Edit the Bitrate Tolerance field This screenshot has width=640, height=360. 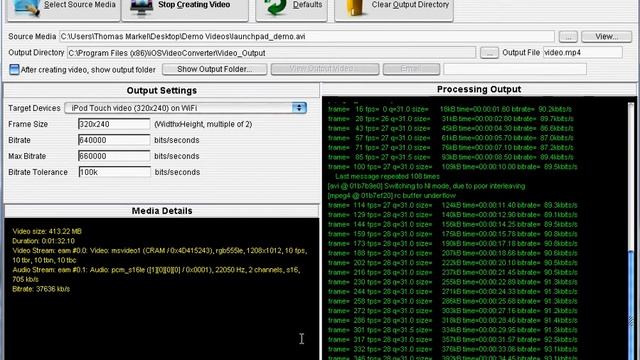tap(114, 172)
